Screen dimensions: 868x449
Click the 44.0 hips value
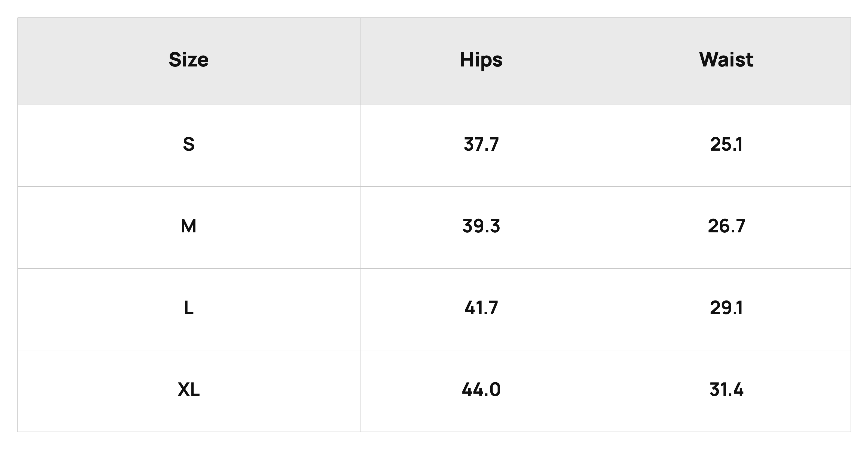(x=481, y=390)
